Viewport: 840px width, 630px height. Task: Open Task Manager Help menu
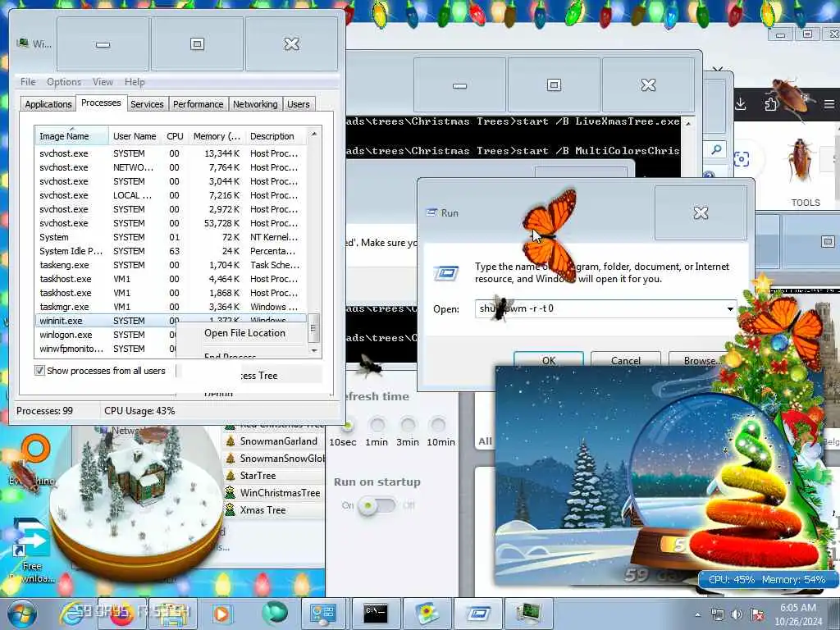(135, 82)
